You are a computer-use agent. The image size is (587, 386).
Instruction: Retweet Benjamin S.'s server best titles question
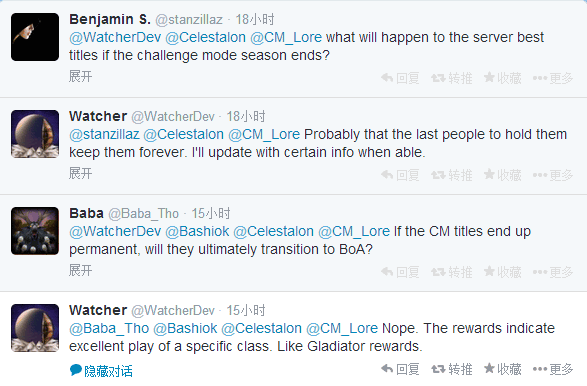[x=451, y=78]
